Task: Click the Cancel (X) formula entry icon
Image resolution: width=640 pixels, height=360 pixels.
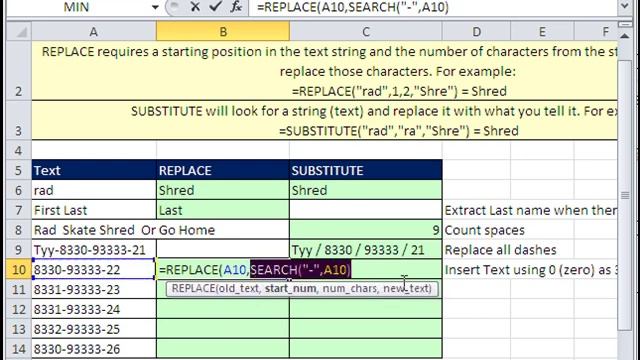Action: (195, 7)
